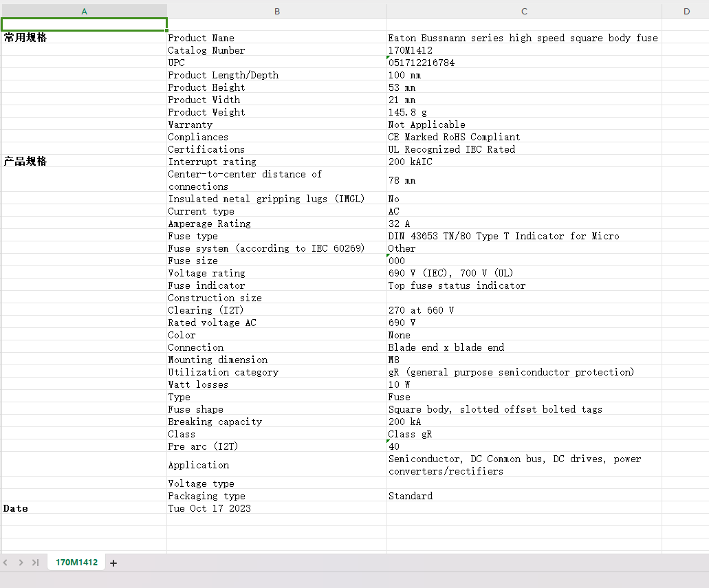Click the 'Rated voltage AC' cell

276,323
